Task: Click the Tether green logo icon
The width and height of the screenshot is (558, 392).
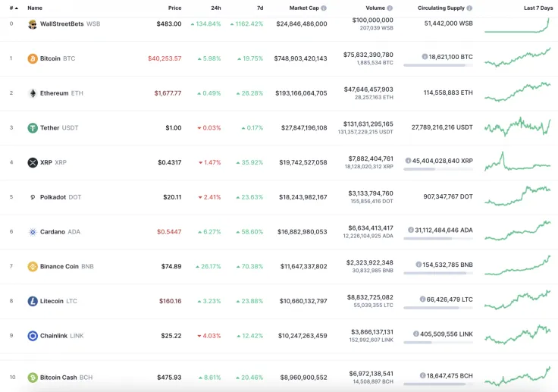Action: pyautogui.click(x=33, y=128)
